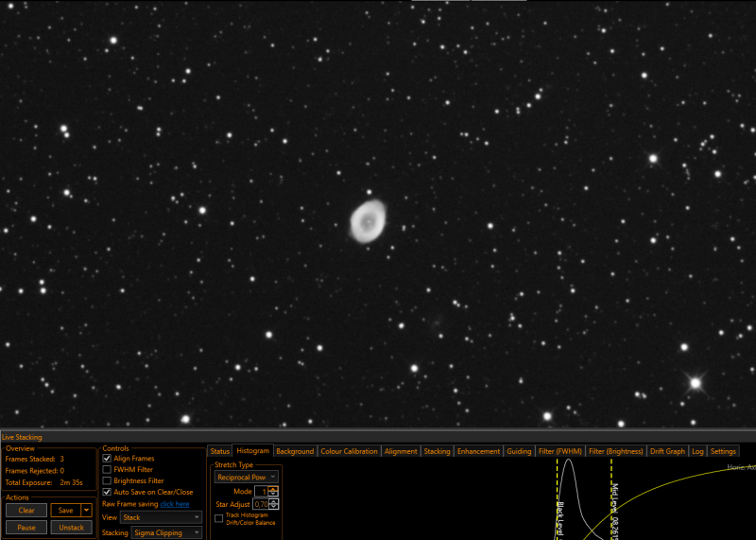Open the Settings tab
Screen dimensions: 756x540
click(723, 451)
